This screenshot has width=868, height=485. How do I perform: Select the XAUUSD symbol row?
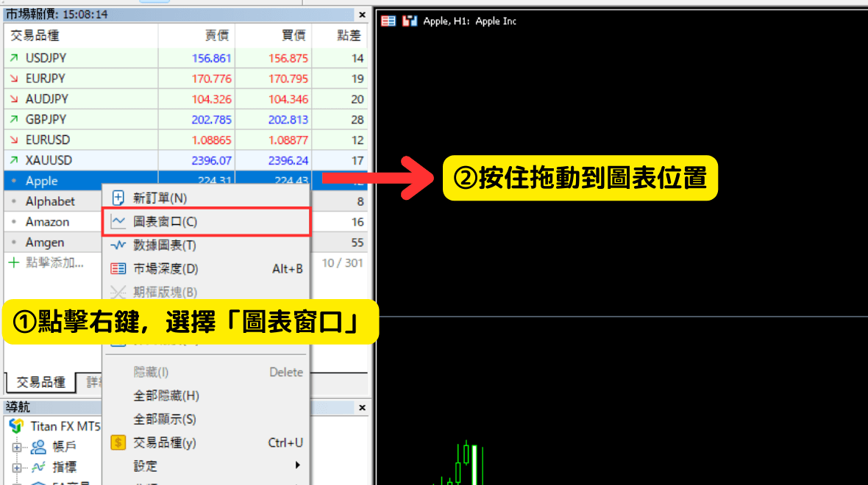[x=186, y=160]
